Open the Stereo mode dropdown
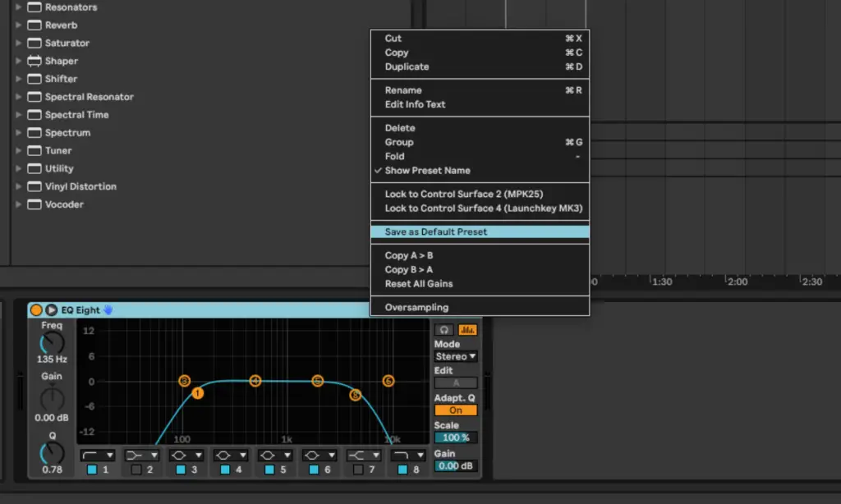This screenshot has height=504, width=841. click(x=455, y=356)
